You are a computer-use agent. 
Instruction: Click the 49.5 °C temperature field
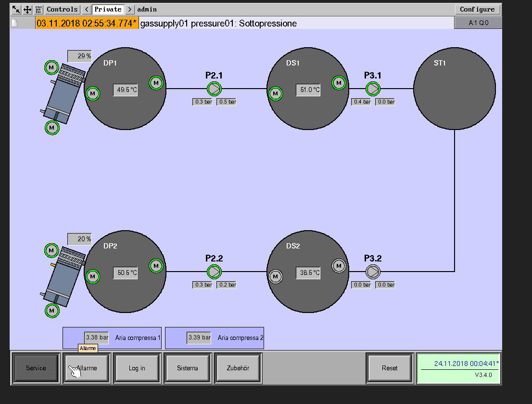(x=126, y=90)
